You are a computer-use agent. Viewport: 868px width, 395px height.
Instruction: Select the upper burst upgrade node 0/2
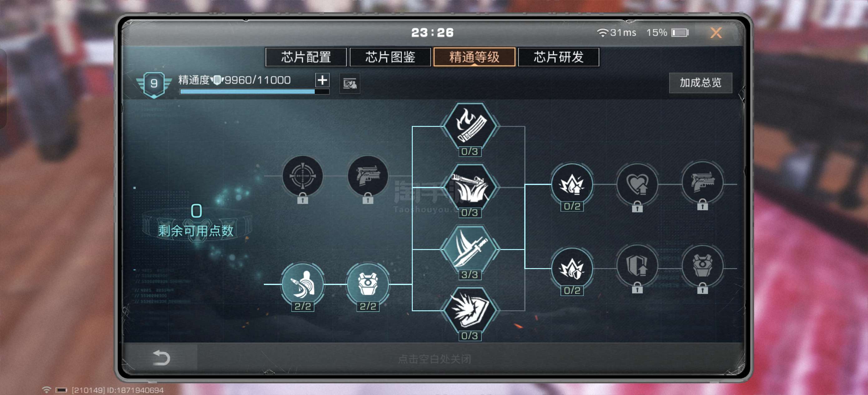pyautogui.click(x=571, y=184)
